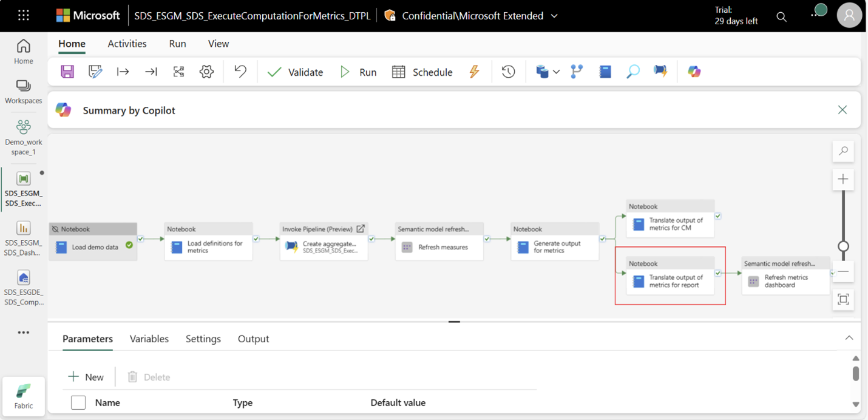Click the edit pipeline (pencil) icon
Viewport: 868px width, 420px height.
(95, 72)
